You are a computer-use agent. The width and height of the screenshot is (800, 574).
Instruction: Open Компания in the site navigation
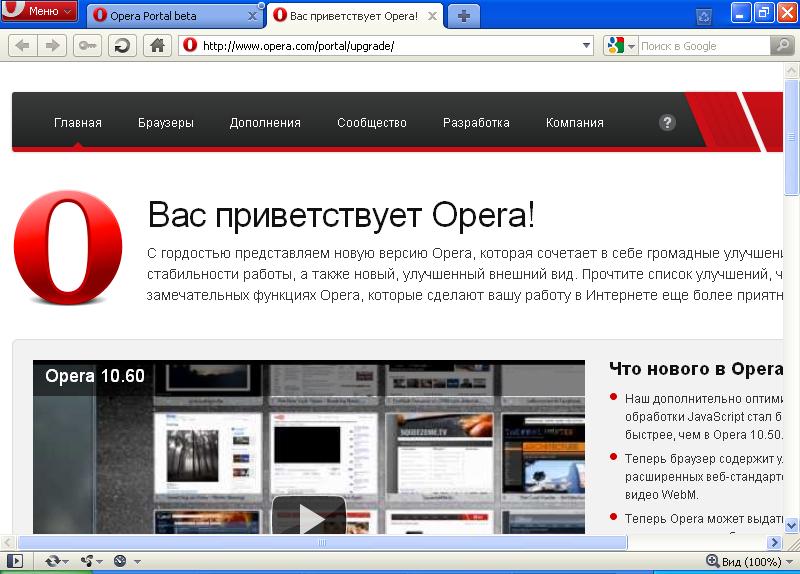pyautogui.click(x=574, y=123)
